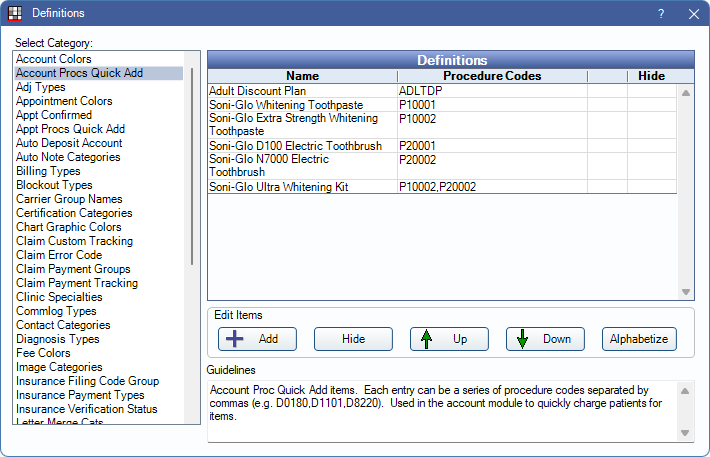
Task: Choose Appointment Colors from category list
Action: 64,101
